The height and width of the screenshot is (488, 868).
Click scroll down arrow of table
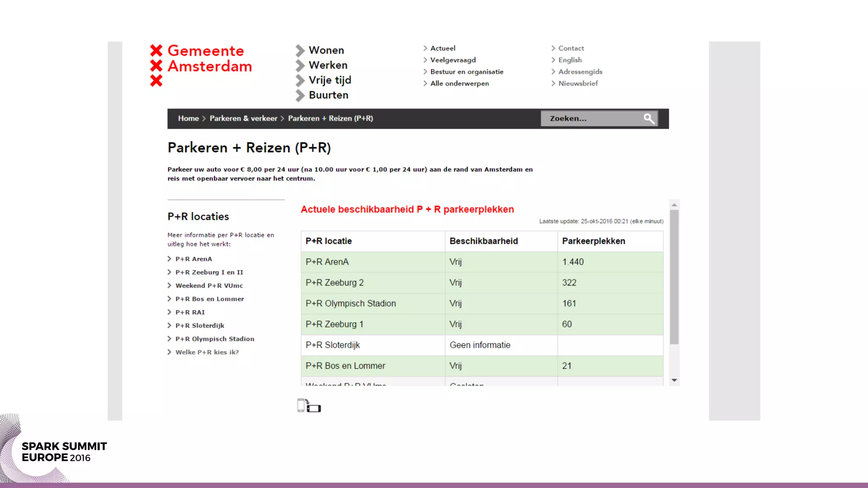click(x=674, y=380)
